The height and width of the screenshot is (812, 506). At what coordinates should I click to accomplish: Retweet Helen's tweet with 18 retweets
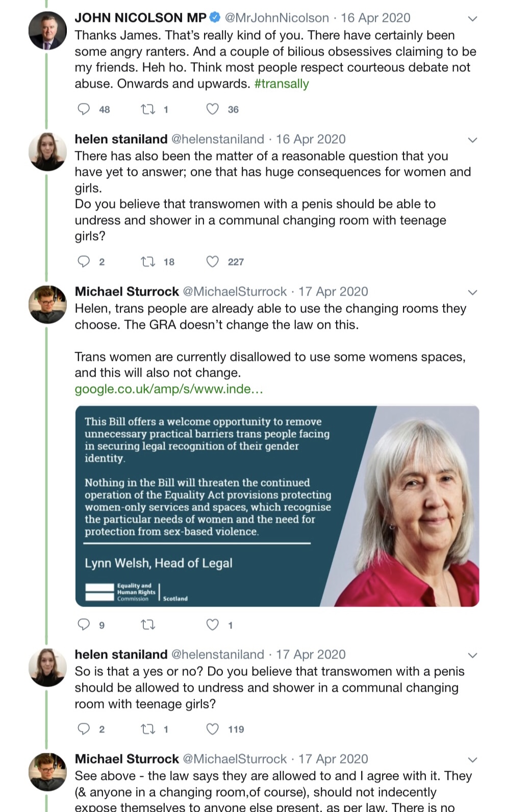click(x=148, y=261)
